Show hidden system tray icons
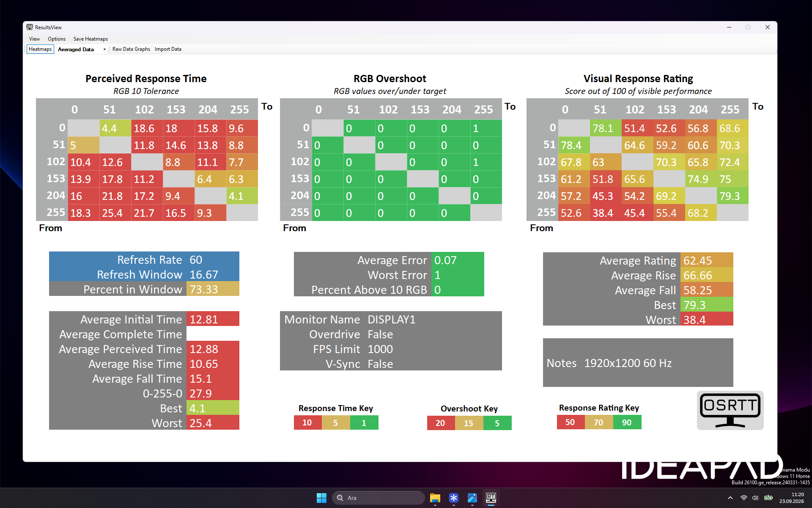Image resolution: width=812 pixels, height=508 pixels. tap(730, 498)
